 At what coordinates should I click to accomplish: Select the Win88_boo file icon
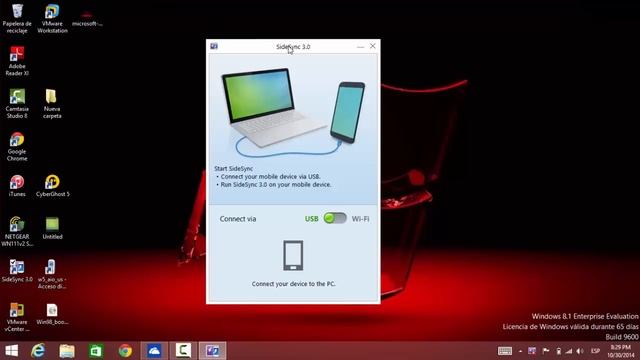pos(52,314)
